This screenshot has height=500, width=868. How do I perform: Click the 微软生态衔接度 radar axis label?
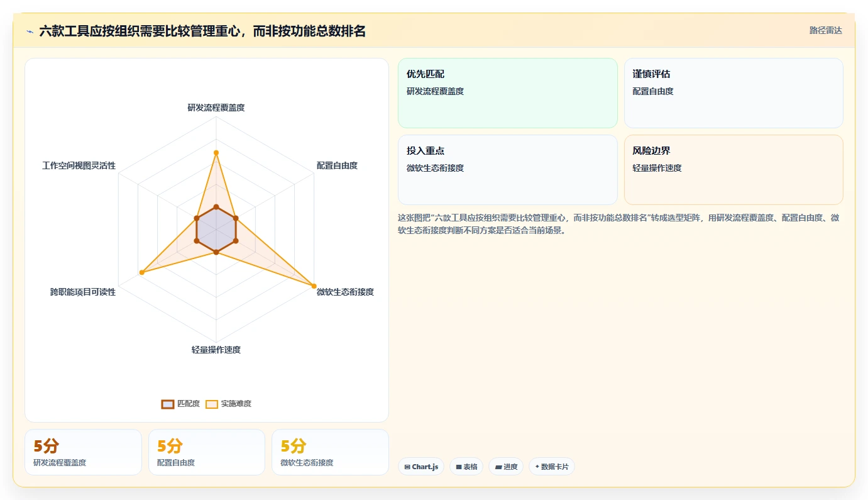point(345,292)
